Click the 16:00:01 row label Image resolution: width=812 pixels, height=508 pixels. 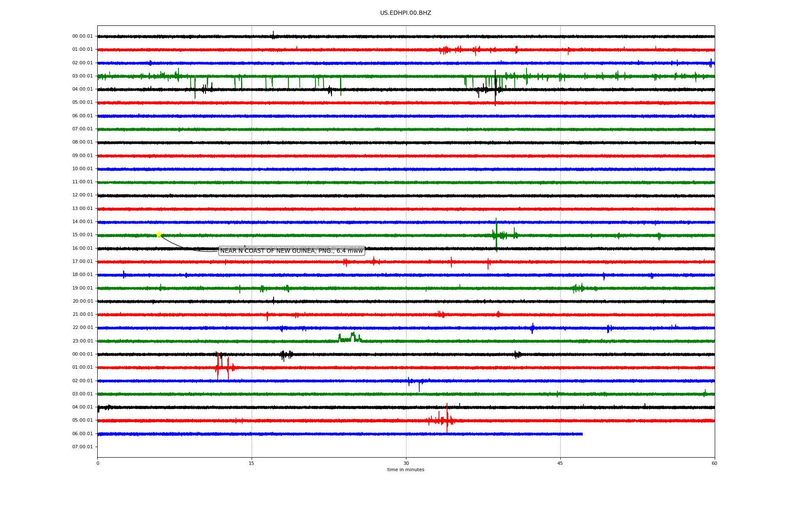tap(82, 248)
